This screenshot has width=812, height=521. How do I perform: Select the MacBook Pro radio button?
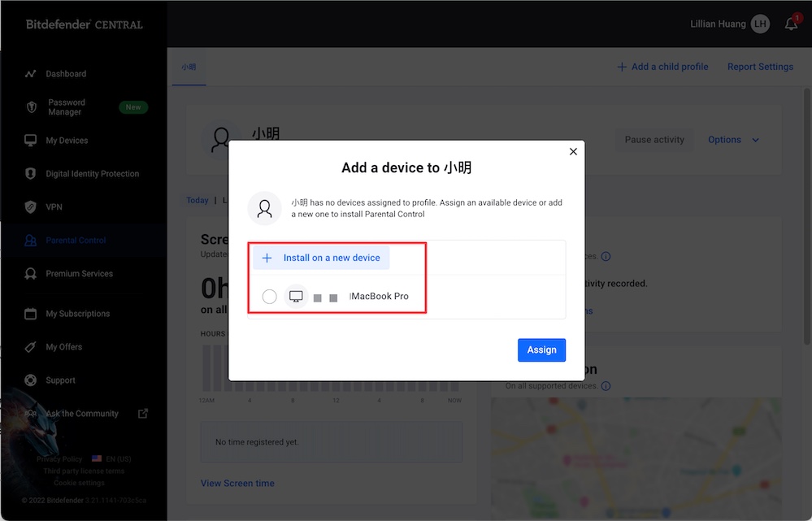[x=269, y=296]
